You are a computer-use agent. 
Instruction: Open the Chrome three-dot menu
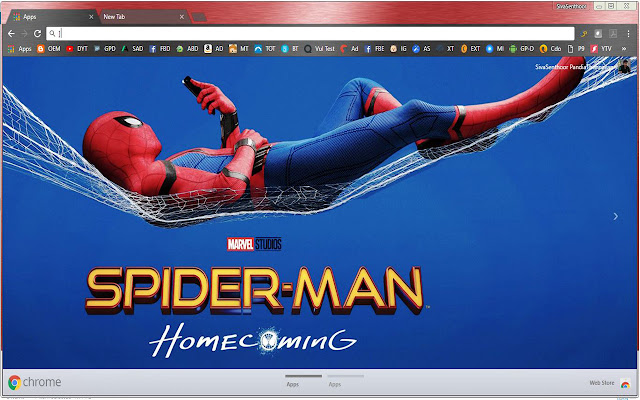(628, 34)
